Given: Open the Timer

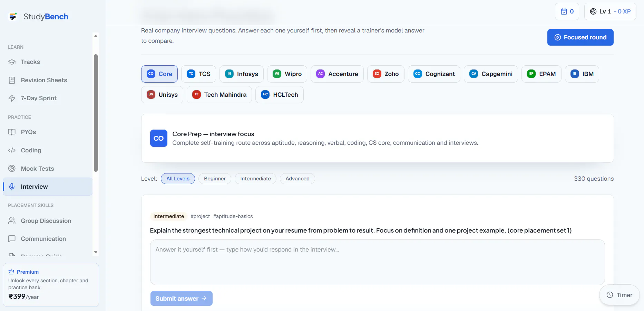Looking at the screenshot, I should pos(619,295).
